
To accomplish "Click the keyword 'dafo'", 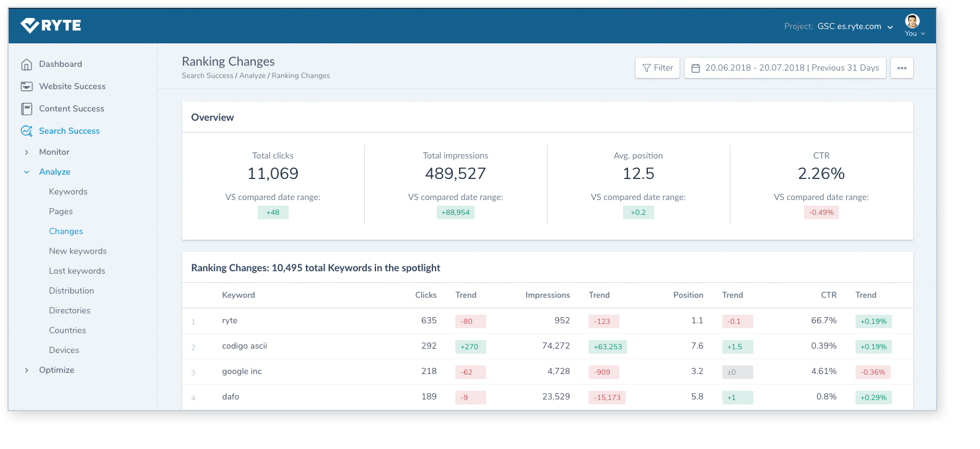I will coord(230,397).
